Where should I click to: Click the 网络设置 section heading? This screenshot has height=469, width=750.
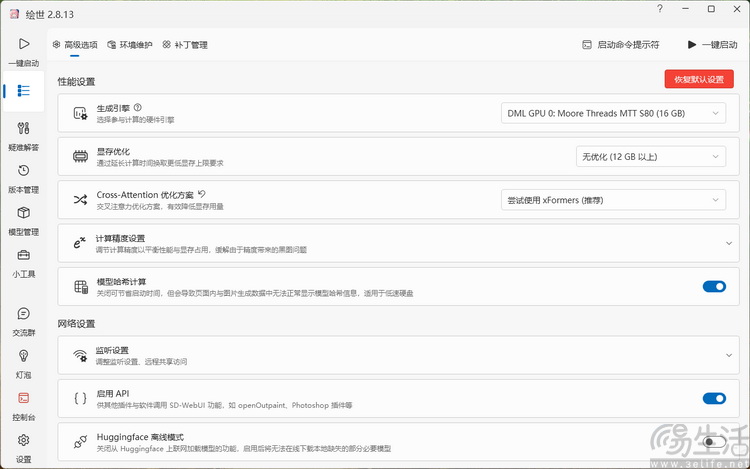[76, 324]
